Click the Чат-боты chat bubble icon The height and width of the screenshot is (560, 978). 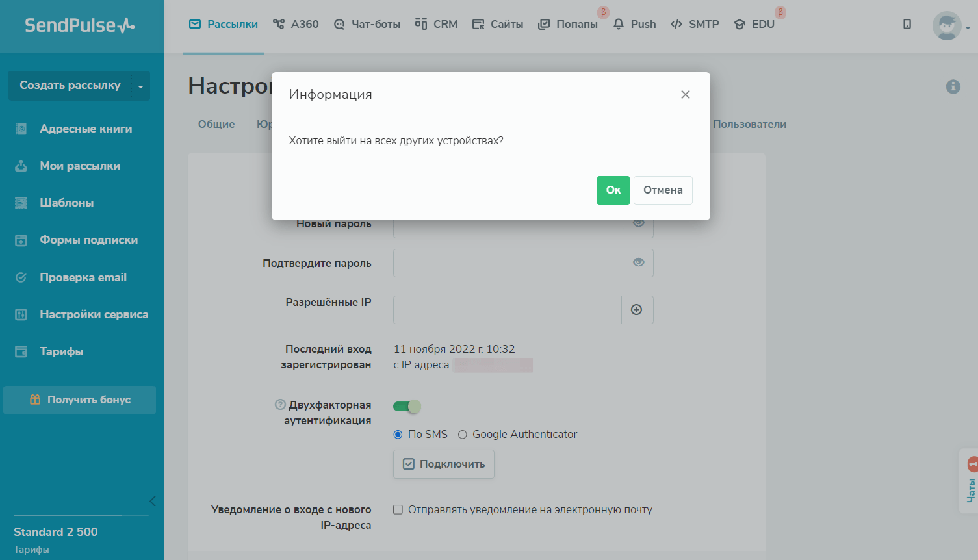click(x=339, y=25)
